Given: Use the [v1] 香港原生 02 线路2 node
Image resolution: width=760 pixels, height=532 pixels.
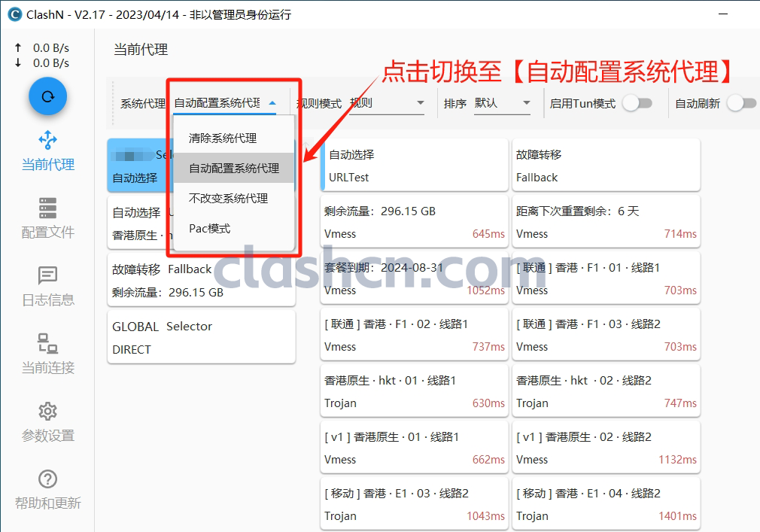Looking at the screenshot, I should [606, 448].
